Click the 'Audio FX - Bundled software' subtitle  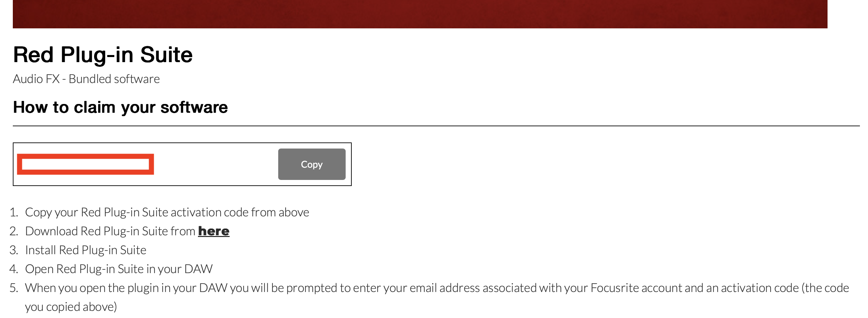coord(86,79)
